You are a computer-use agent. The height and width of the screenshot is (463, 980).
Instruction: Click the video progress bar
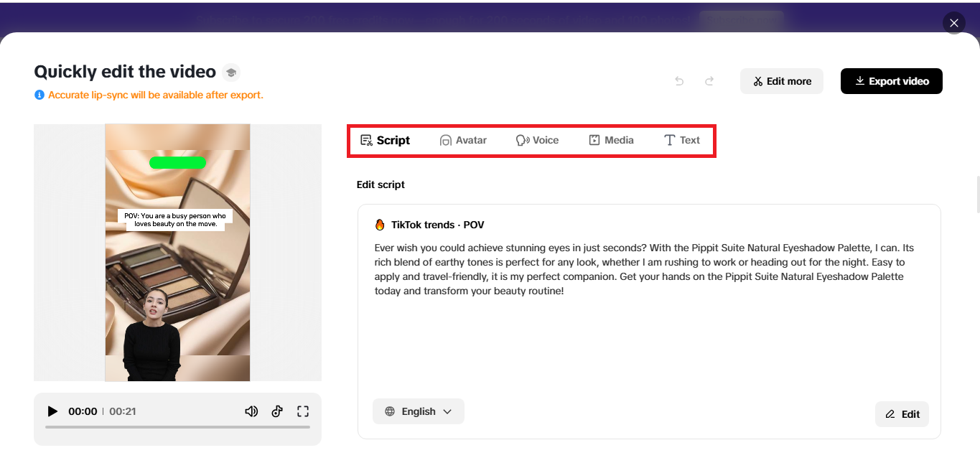pos(177,427)
